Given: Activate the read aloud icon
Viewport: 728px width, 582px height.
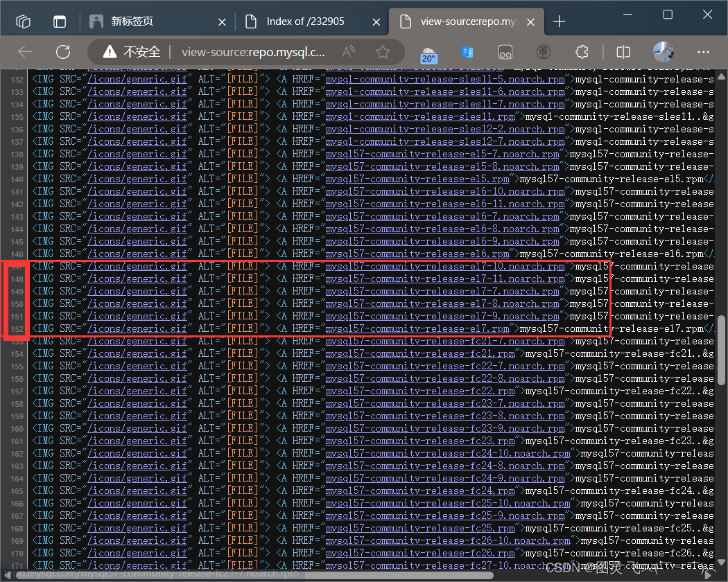Looking at the screenshot, I should coord(348,51).
